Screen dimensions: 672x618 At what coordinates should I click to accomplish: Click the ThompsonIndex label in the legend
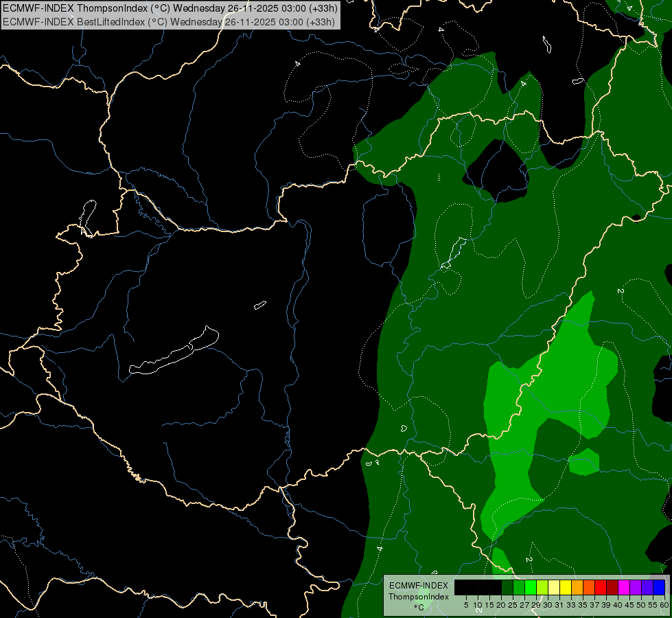[418, 597]
